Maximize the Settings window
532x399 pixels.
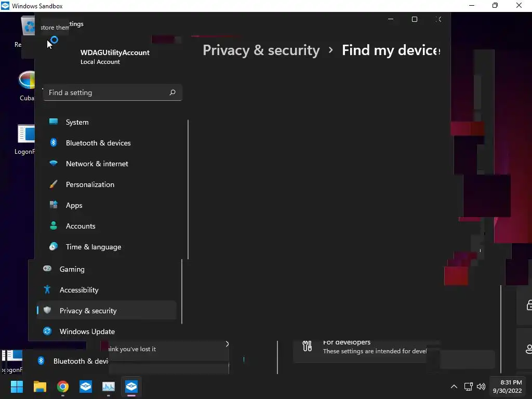415,19
